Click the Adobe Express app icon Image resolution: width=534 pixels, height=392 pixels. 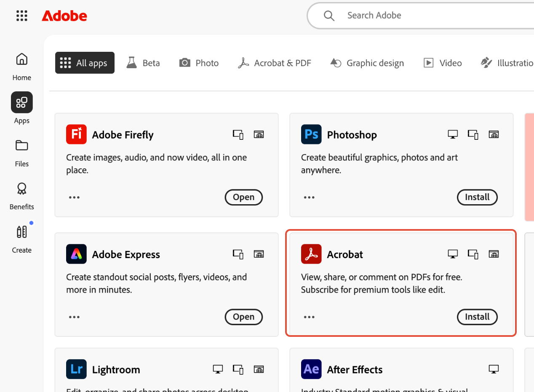76,254
